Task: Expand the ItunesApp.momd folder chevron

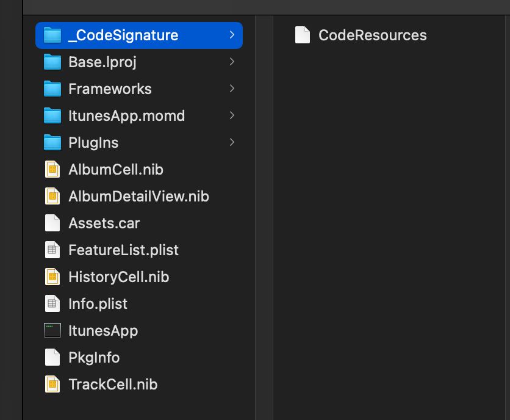Action: point(232,115)
